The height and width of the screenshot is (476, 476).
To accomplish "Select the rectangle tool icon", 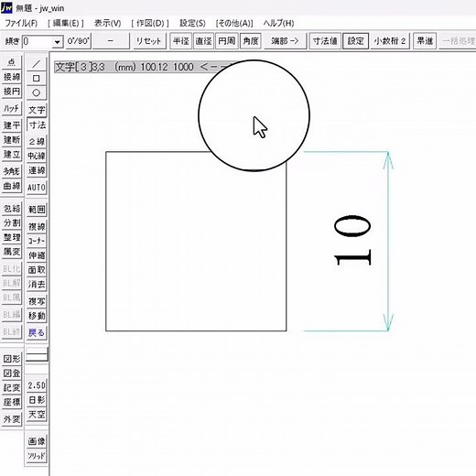I will pos(37,79).
